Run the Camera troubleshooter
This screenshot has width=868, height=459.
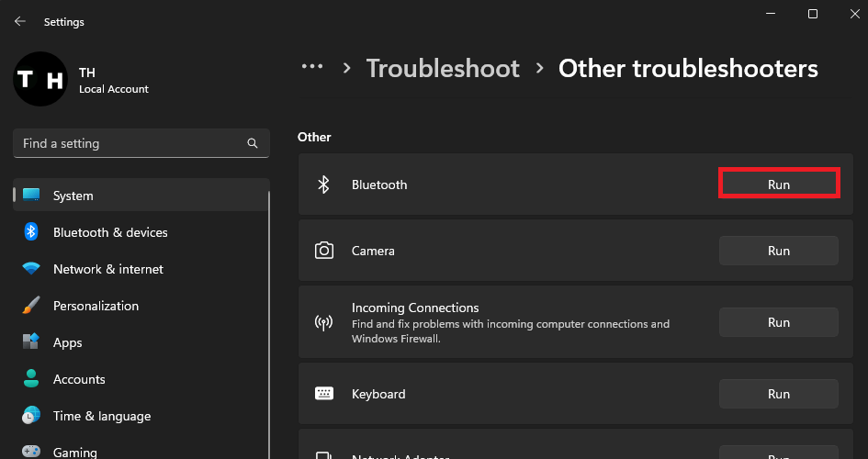778,251
